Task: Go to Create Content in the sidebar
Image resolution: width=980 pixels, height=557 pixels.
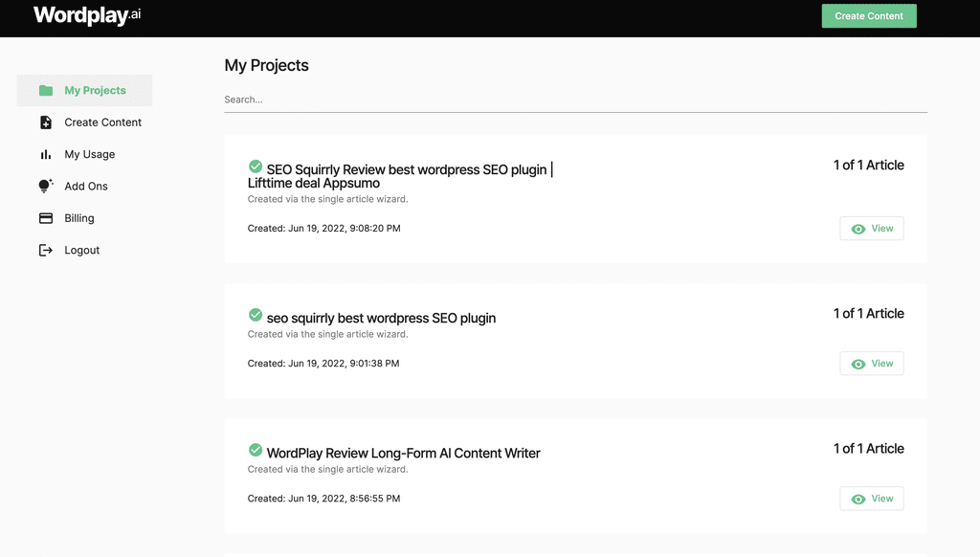Action: click(x=84, y=123)
